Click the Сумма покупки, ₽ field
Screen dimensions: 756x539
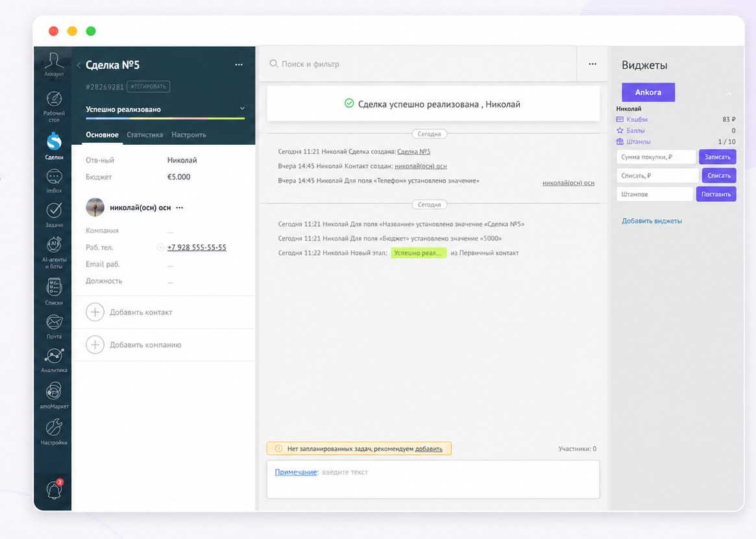(656, 157)
